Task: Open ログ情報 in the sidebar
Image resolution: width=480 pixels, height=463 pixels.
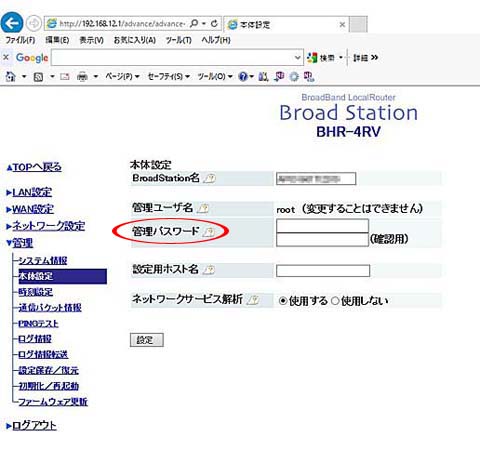Action: click(x=35, y=339)
